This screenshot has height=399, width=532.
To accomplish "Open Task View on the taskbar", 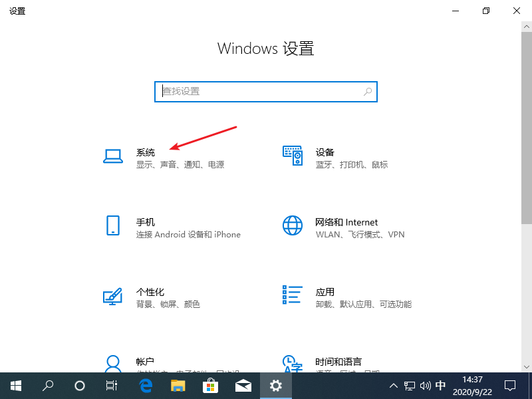I will [x=111, y=386].
